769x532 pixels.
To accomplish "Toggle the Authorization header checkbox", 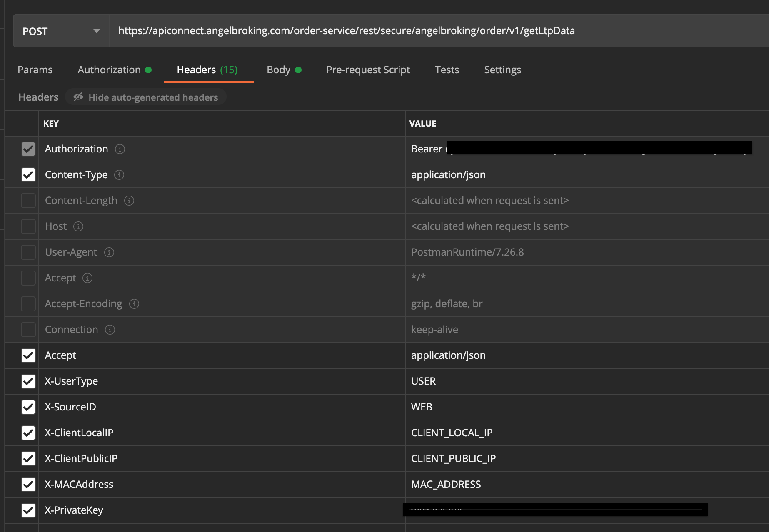I will point(28,149).
